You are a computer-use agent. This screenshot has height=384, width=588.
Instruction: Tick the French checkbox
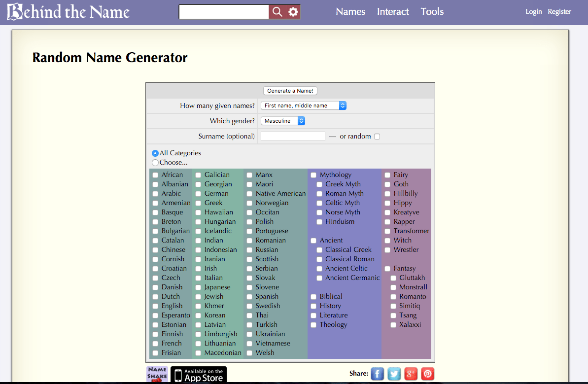(x=155, y=344)
